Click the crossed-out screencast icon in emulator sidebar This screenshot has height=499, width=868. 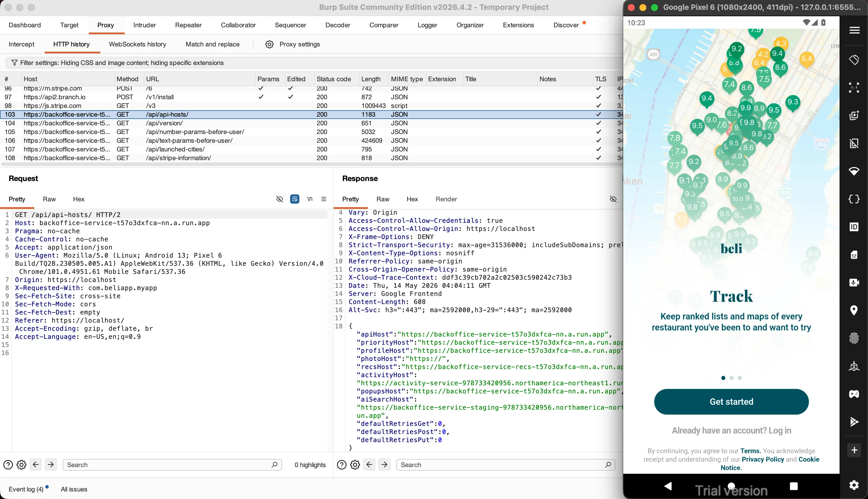click(x=854, y=143)
